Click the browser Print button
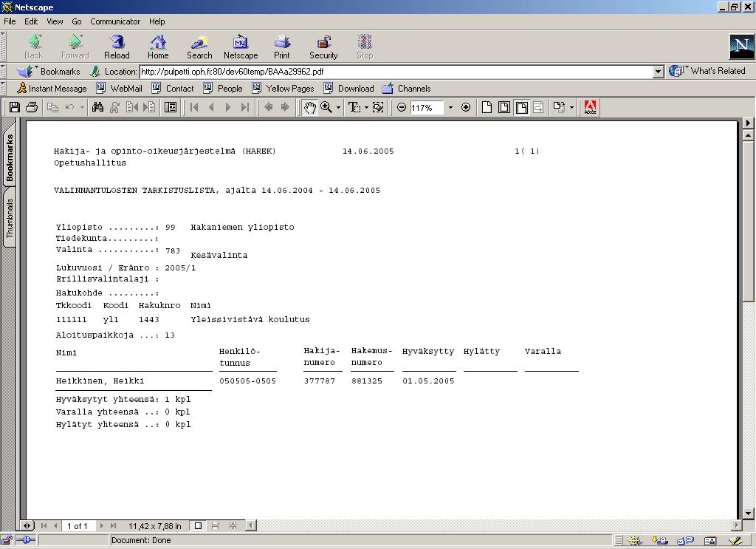 click(282, 47)
